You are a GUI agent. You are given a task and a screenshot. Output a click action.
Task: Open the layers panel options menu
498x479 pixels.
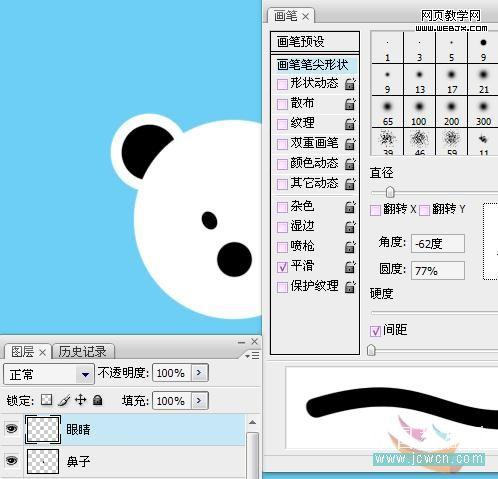tap(252, 356)
